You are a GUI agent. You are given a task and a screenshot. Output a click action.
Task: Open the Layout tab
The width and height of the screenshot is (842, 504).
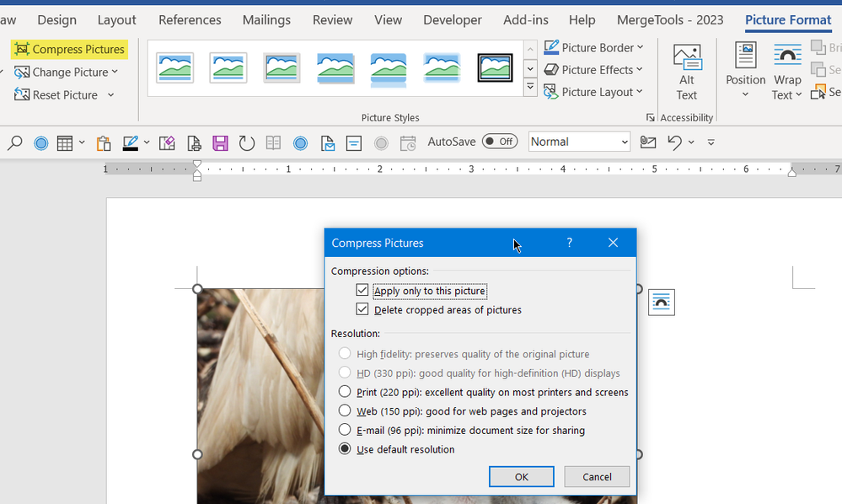pyautogui.click(x=116, y=20)
